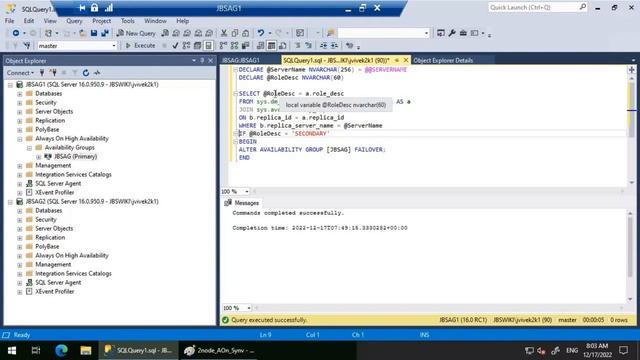The height and width of the screenshot is (360, 640).
Task: Click the New Query button
Action: pos(136,33)
